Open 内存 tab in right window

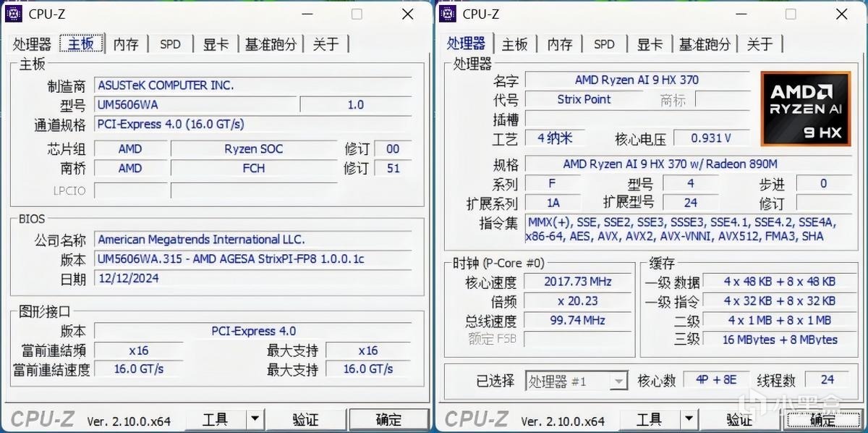560,44
